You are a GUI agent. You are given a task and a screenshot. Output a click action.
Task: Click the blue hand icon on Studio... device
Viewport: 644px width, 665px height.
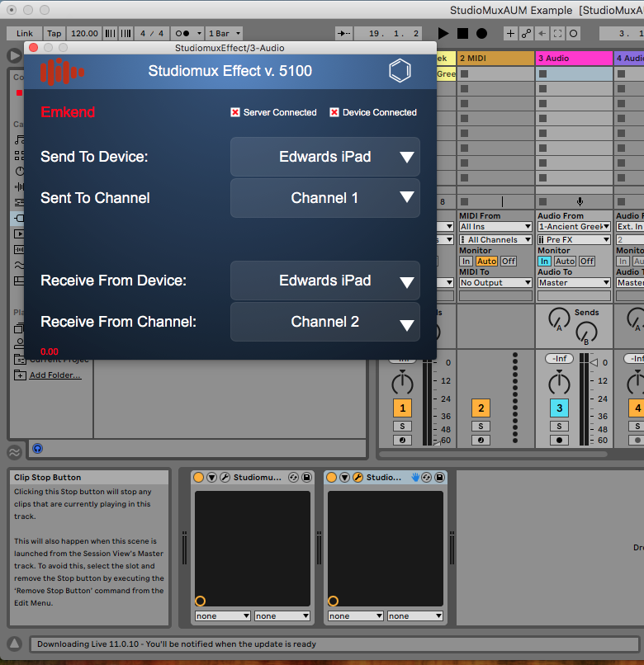[x=415, y=478]
